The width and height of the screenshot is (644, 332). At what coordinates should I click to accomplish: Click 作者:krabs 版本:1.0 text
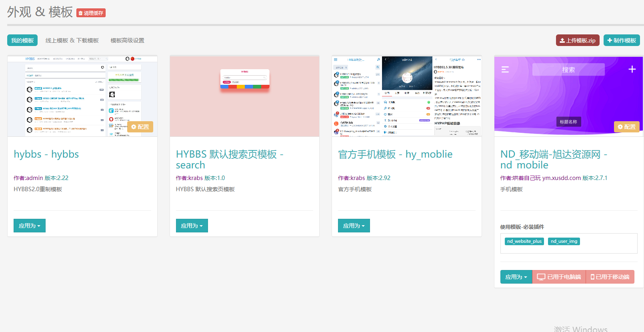pos(200,178)
